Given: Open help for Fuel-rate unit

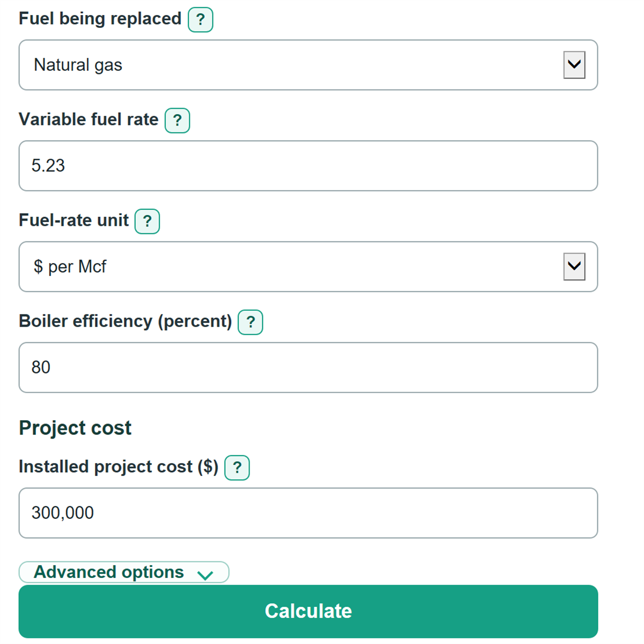Looking at the screenshot, I should coord(147,221).
